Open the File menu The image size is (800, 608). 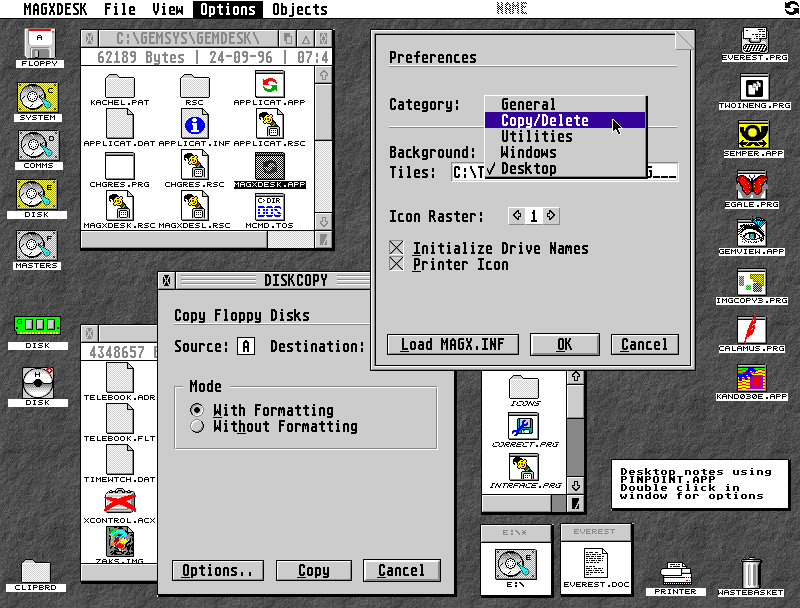pyautogui.click(x=120, y=10)
